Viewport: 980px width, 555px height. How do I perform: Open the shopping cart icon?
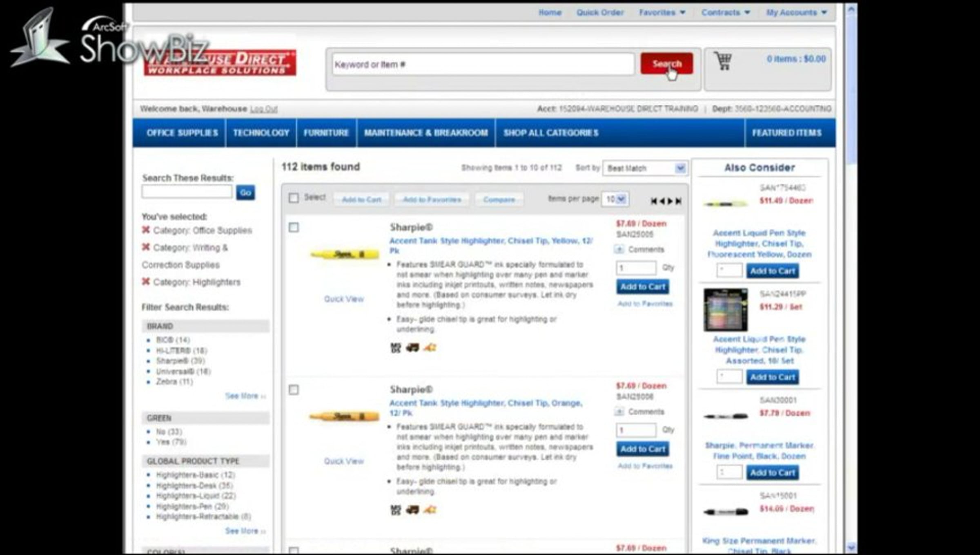pos(723,62)
